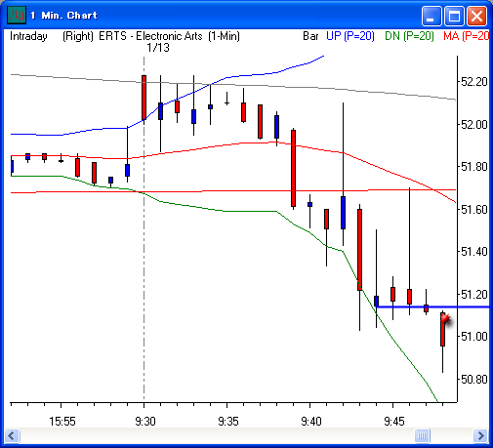Select the red MA (P=20 indicator label
Screen dimensions: 493x448
click(x=466, y=36)
